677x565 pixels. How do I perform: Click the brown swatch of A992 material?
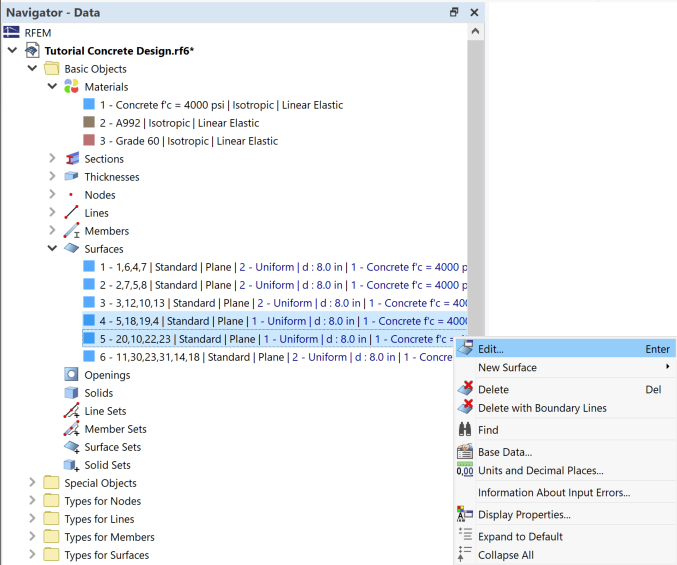(x=89, y=122)
